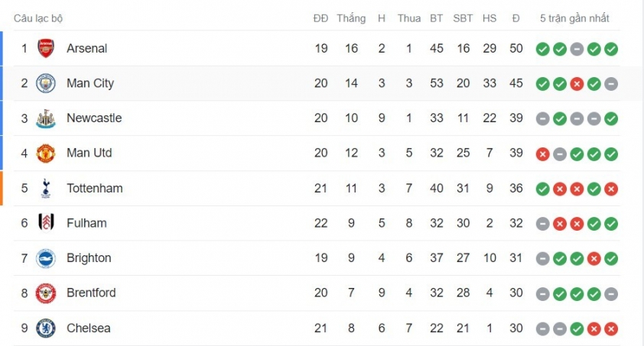This screenshot has width=644, height=346.
Task: Select Man City's red loss icon
Action: coord(577,84)
